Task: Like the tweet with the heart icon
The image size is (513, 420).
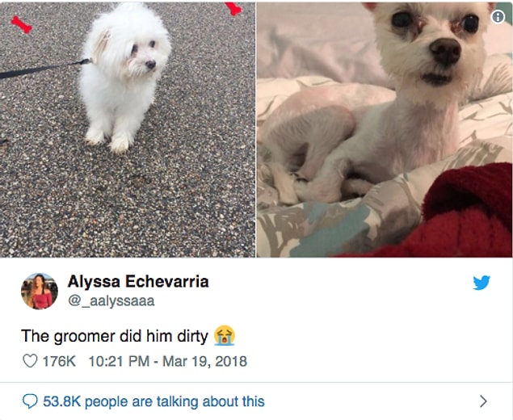Action: 30,361
